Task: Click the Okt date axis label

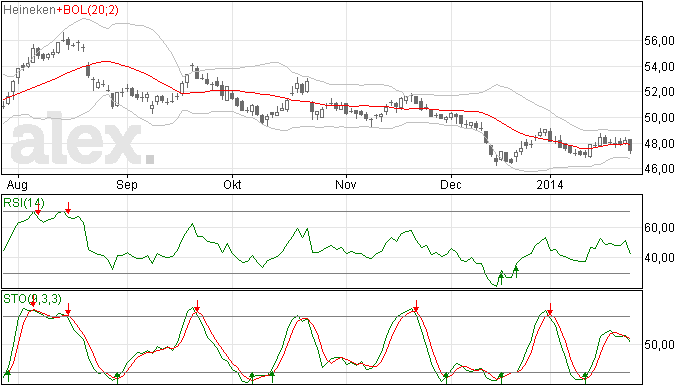Action: (x=232, y=184)
